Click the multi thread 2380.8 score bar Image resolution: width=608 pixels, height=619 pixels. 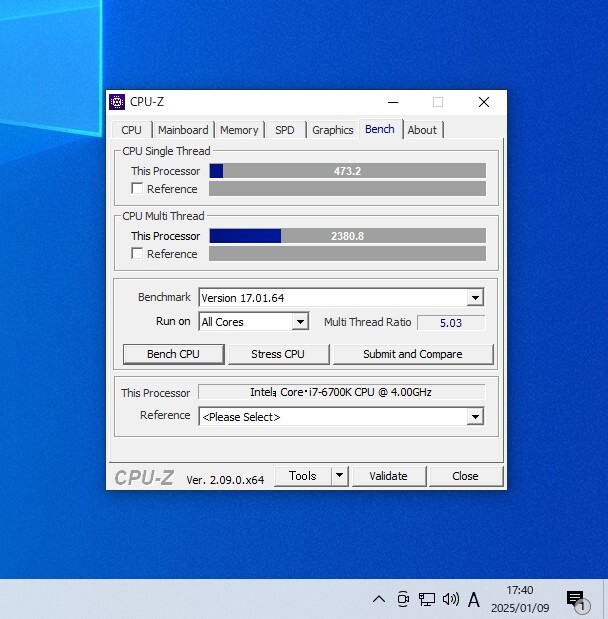coord(347,236)
